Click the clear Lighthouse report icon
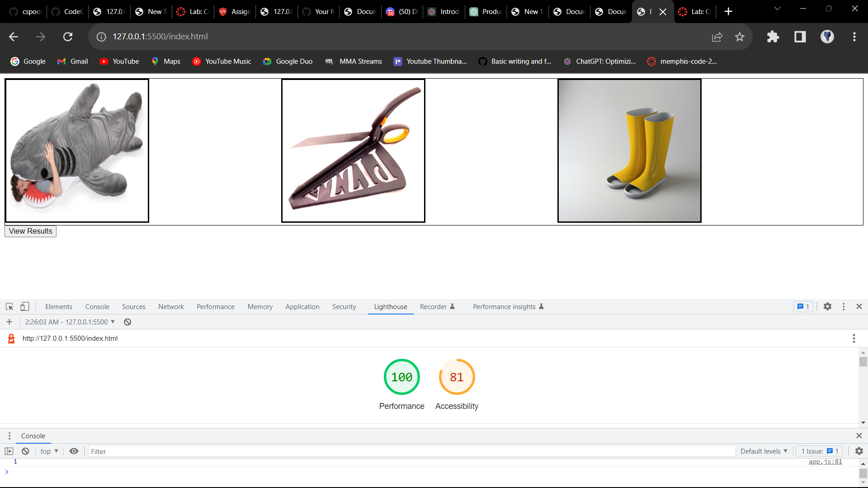This screenshot has width=868, height=488. coord(127,322)
